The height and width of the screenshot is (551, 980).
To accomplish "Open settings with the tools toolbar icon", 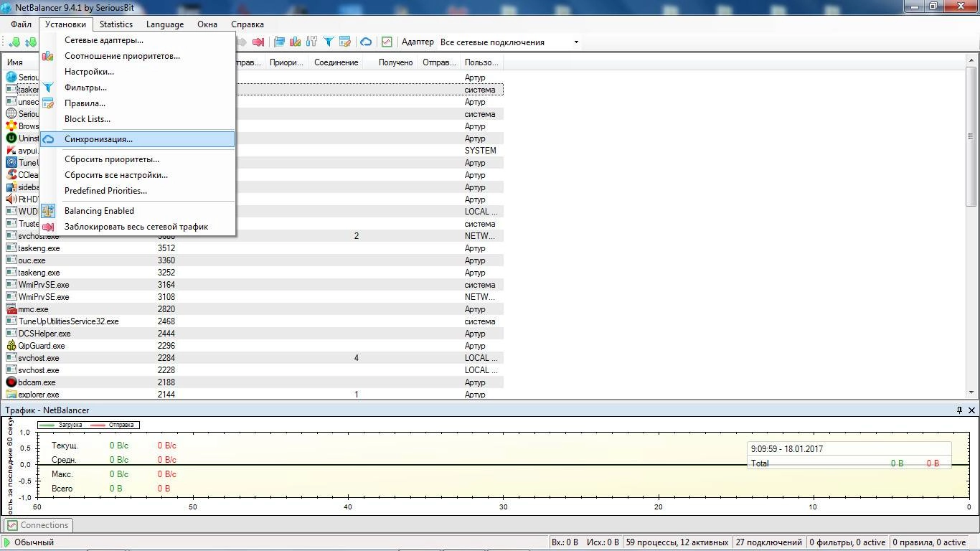I will point(311,42).
